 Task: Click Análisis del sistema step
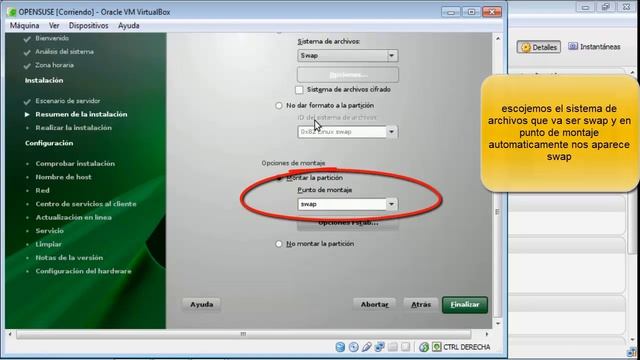pyautogui.click(x=64, y=52)
